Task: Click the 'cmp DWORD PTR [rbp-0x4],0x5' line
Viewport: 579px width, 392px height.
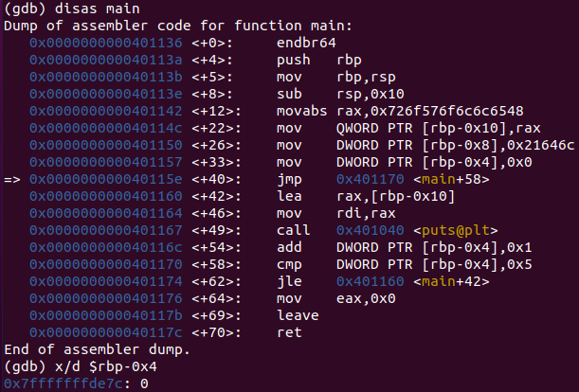Action: (405, 265)
